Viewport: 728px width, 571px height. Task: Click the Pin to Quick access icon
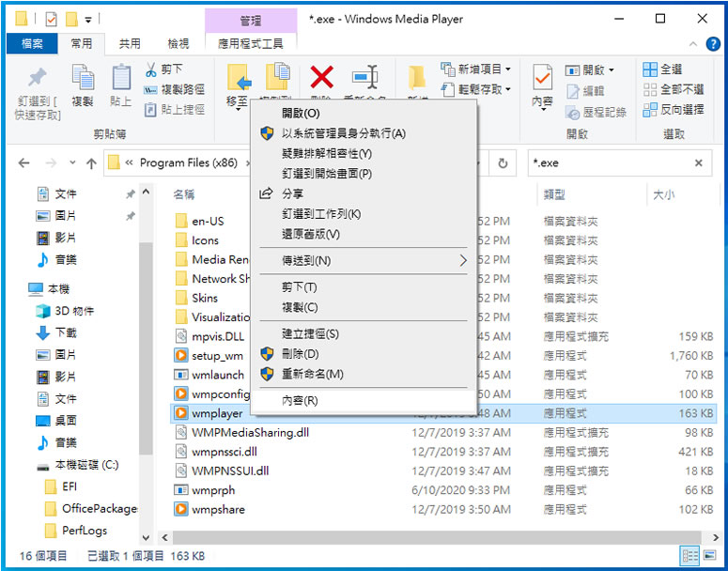(x=38, y=78)
